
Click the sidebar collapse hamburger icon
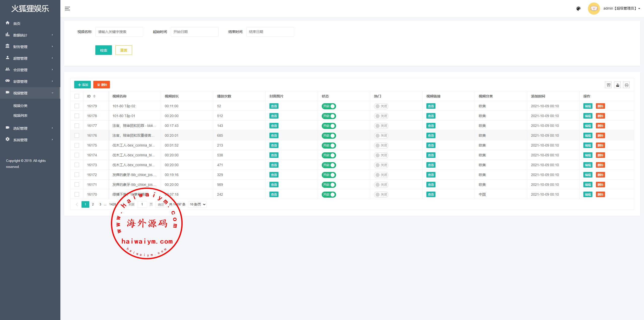pos(67,9)
